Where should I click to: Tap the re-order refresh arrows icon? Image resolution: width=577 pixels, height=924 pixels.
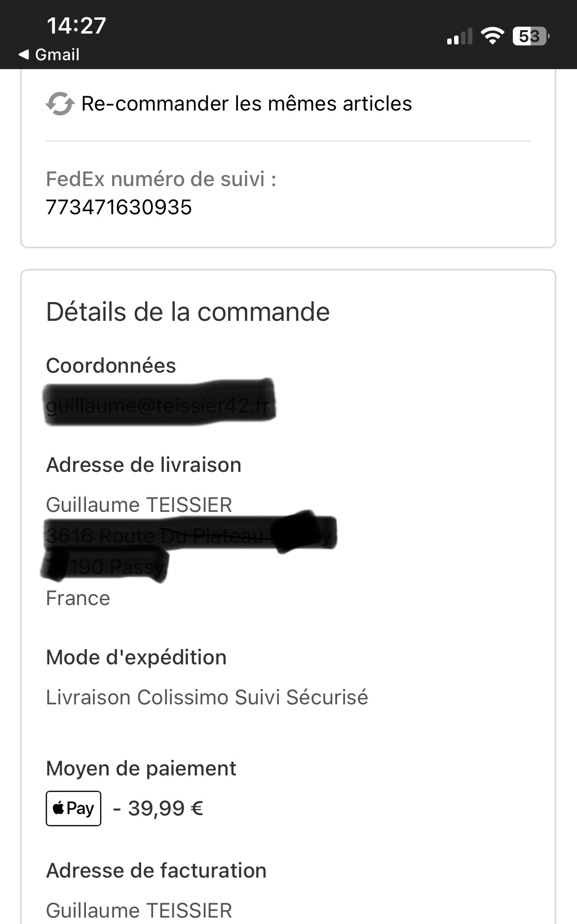pyautogui.click(x=60, y=104)
